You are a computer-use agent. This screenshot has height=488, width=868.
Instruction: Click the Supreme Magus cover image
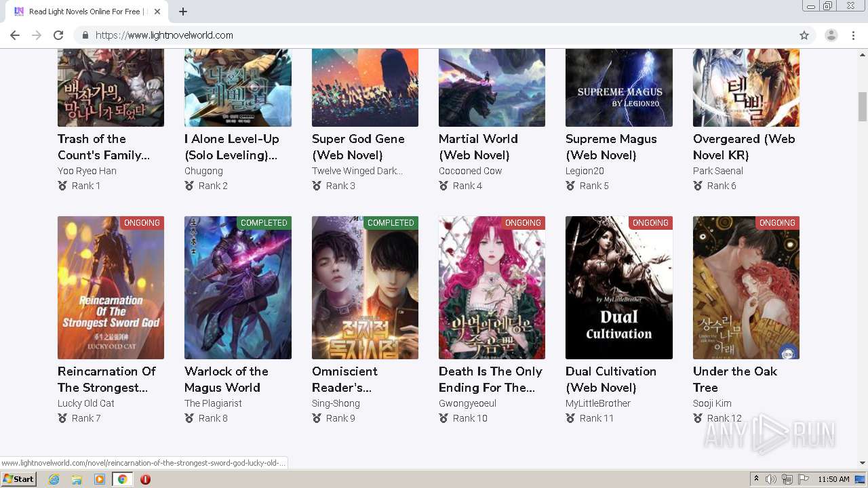[619, 87]
